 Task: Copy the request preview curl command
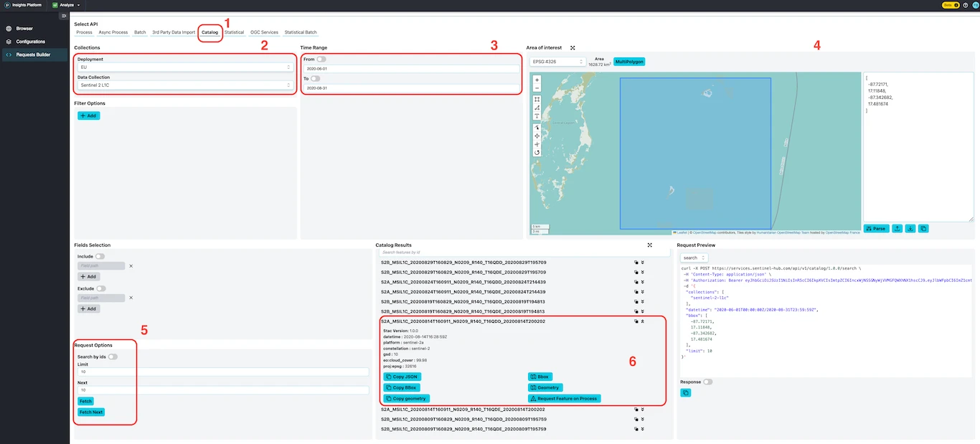686,393
